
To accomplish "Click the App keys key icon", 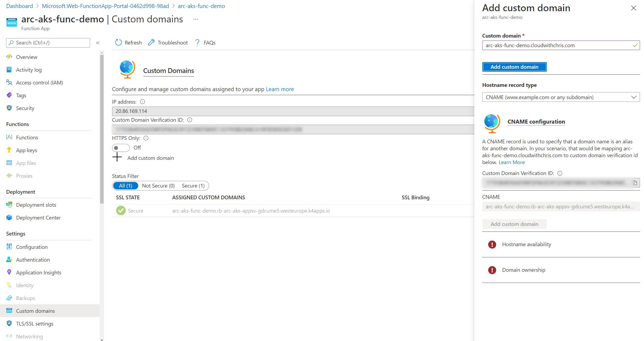I will tap(9, 150).
